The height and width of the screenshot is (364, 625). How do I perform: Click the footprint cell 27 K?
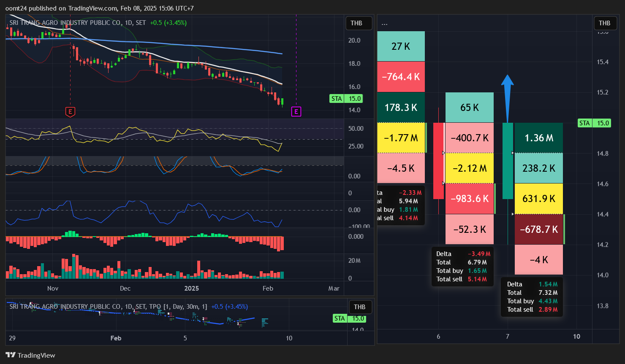[401, 46]
